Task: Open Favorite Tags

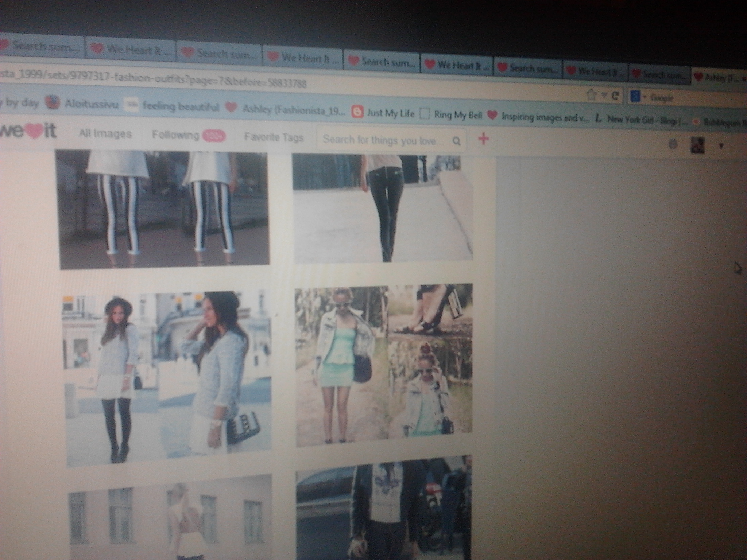Action: 274,137
